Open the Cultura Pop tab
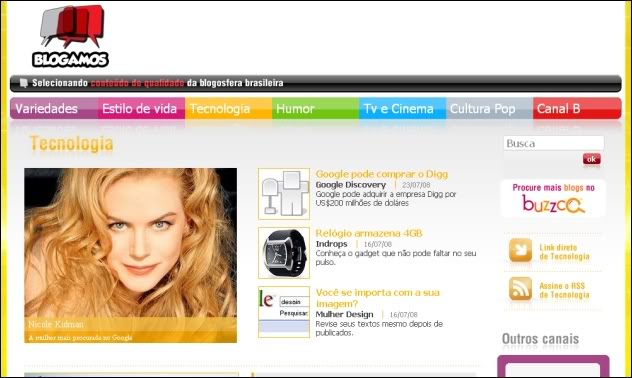Image resolution: width=632 pixels, height=378 pixels. pyautogui.click(x=490, y=108)
